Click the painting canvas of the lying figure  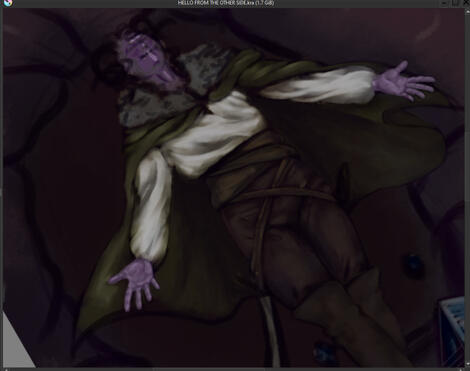pyautogui.click(x=234, y=188)
